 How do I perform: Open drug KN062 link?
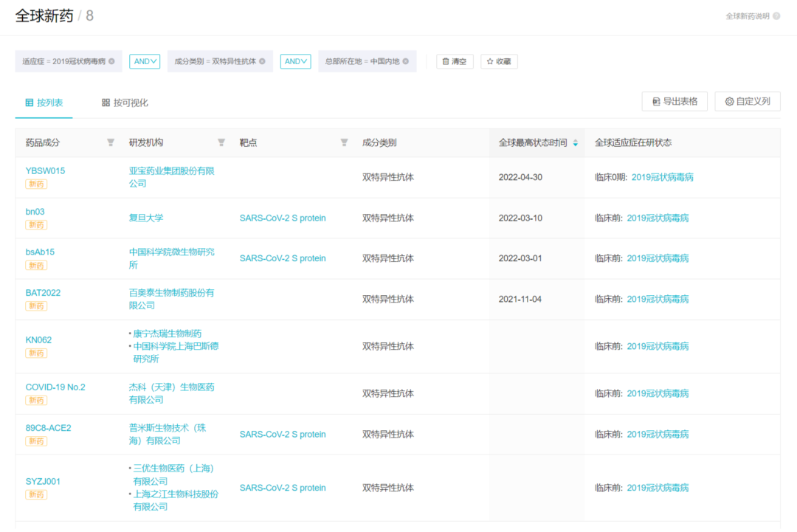pyautogui.click(x=38, y=340)
